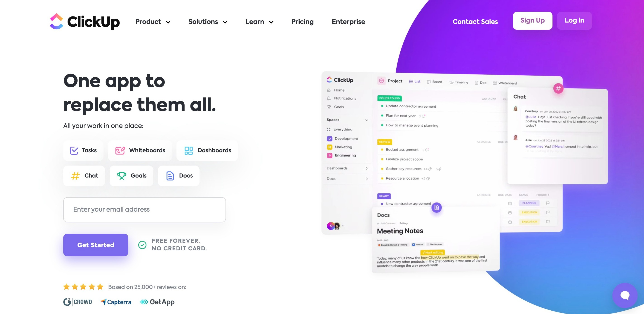Click the email address input field
The width and height of the screenshot is (644, 314).
tap(145, 210)
